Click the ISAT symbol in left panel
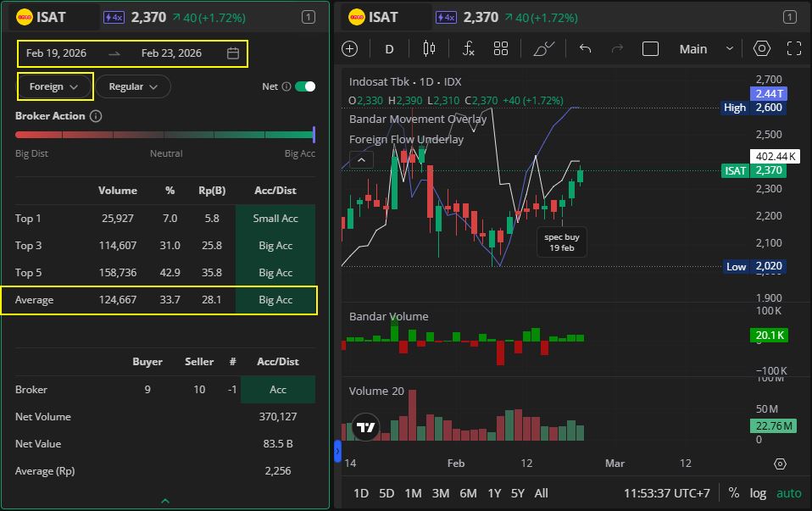Viewport: 812px width, 511px height. [51, 17]
